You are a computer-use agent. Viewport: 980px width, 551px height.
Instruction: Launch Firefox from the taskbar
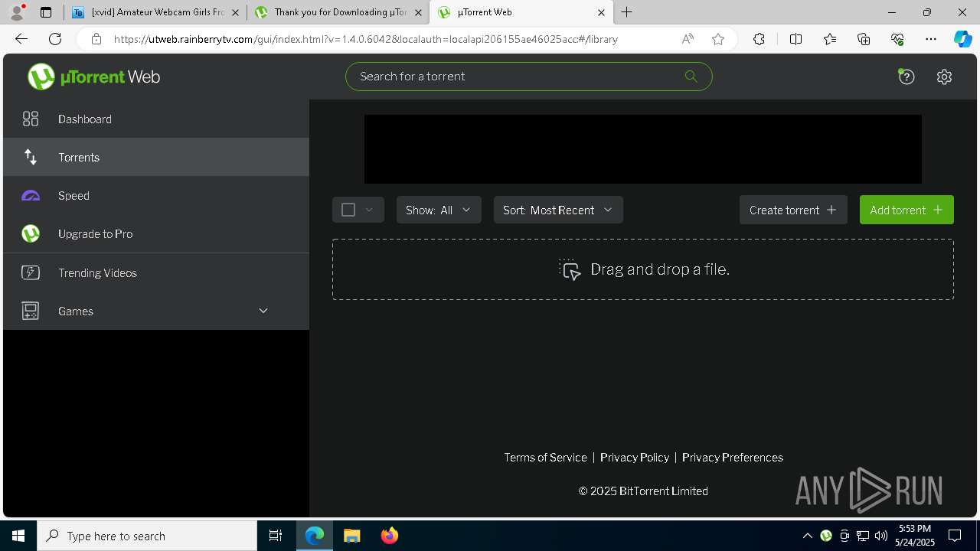click(390, 536)
